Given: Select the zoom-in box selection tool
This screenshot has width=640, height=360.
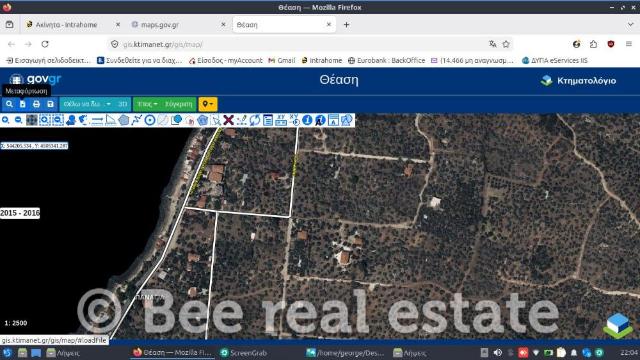Looking at the screenshot, I should point(44,120).
